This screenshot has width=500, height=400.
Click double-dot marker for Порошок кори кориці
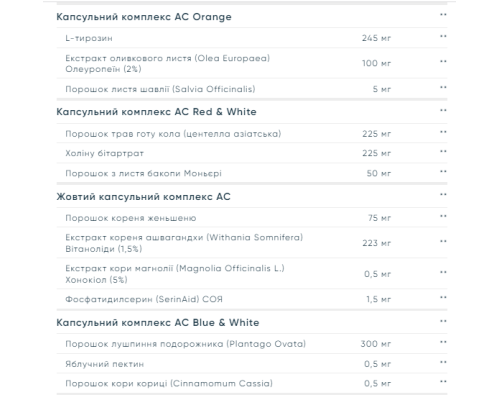(x=443, y=382)
